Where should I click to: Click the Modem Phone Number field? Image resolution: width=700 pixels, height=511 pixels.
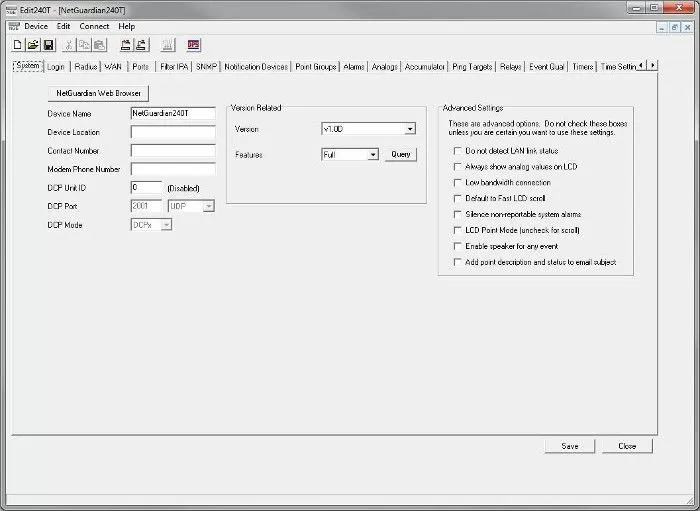coord(173,169)
